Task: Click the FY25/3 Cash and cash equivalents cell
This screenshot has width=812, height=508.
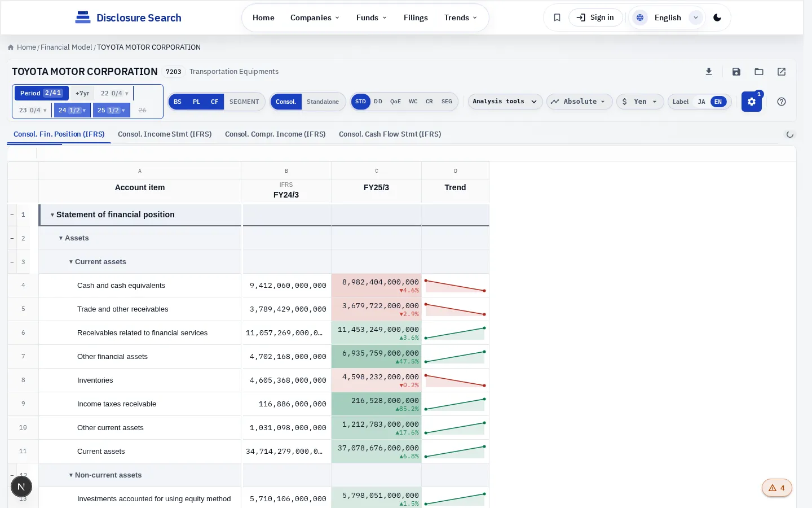Action: point(376,286)
